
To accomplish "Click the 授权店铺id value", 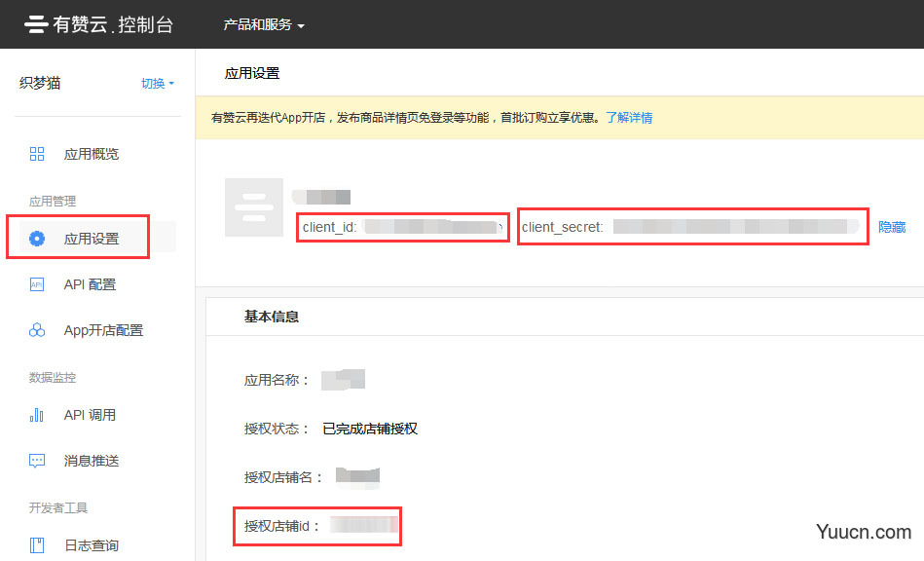I will [x=363, y=526].
